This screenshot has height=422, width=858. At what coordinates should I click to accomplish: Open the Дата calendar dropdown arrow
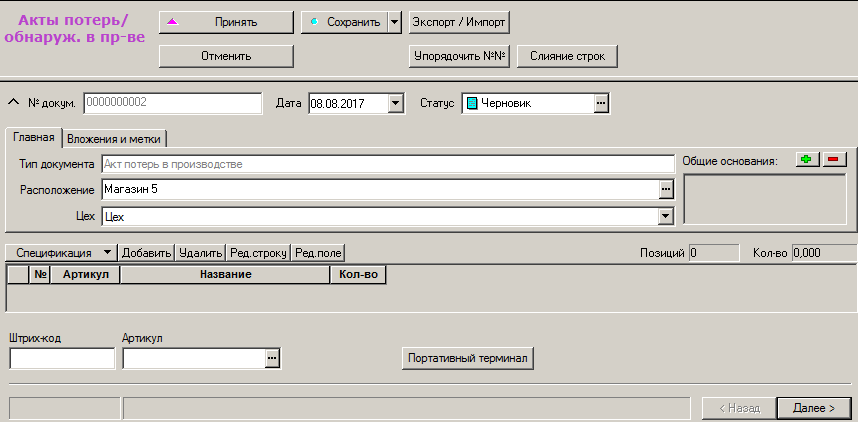tap(396, 103)
